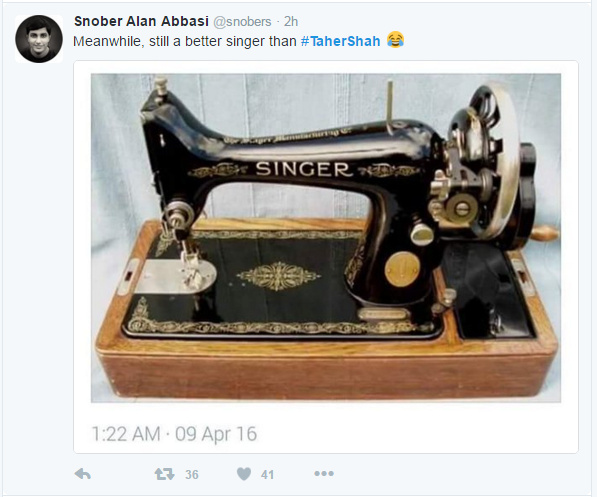Viewport: 597px width, 497px height.
Task: Click the 1:22 AM · 09 Apr 16 date
Action: 174,434
